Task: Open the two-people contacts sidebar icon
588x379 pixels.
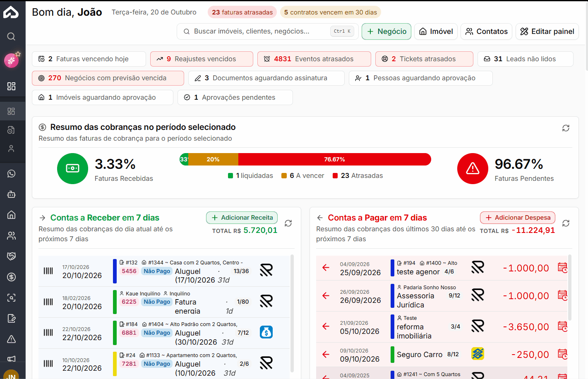Action: coord(11,235)
